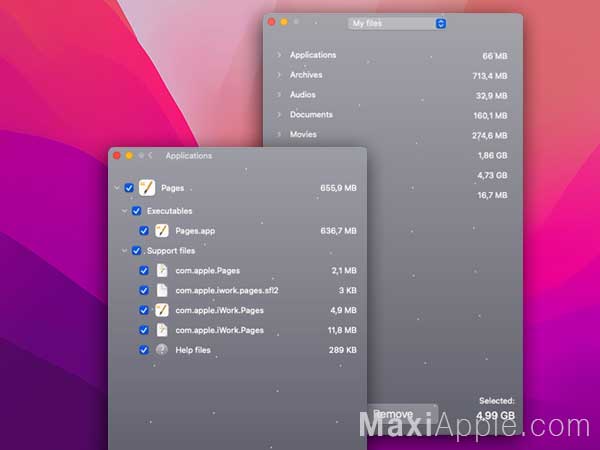This screenshot has height=450, width=600.
Task: Click the 1,86 GB size value
Action: coord(492,155)
